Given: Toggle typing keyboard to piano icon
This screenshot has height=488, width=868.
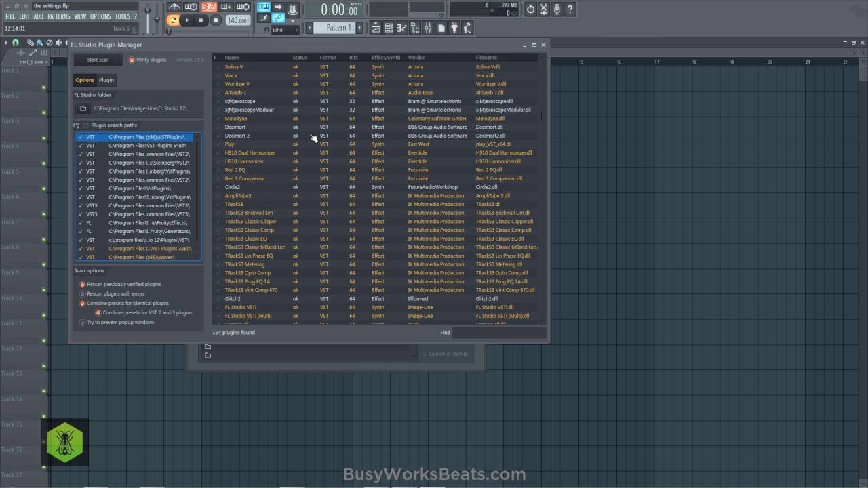Looking at the screenshot, I should (x=264, y=7).
